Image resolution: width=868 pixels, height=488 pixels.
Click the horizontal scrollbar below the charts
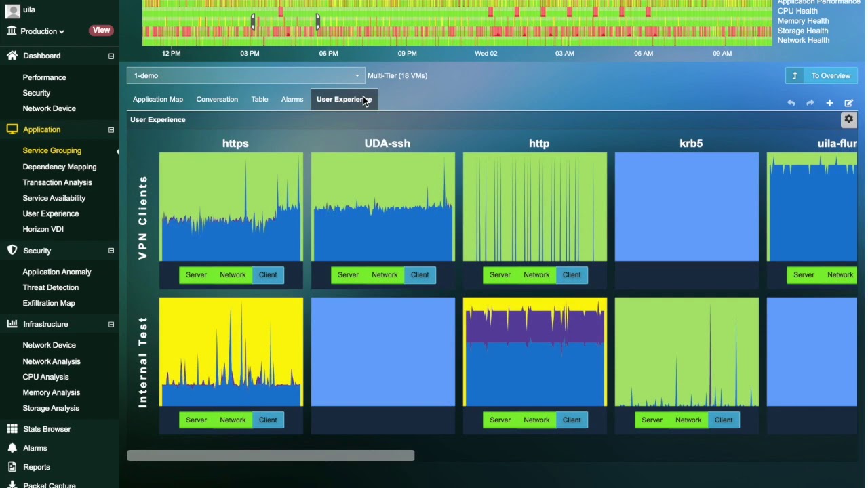click(x=271, y=455)
